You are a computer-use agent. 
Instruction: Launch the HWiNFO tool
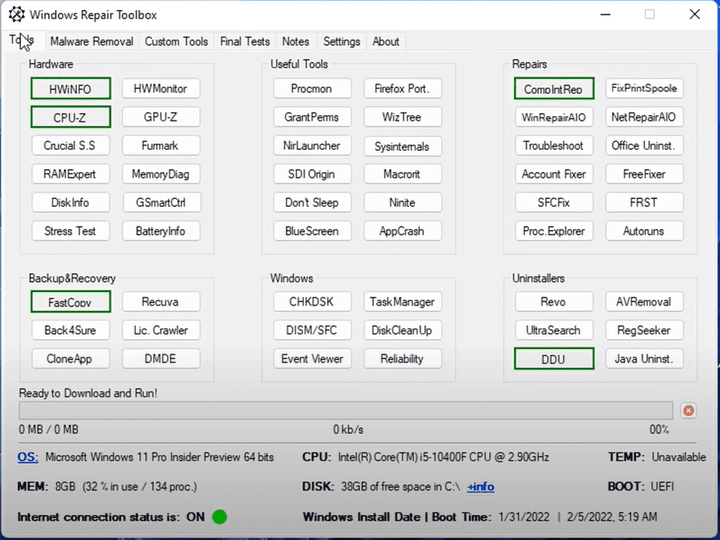click(x=68, y=89)
